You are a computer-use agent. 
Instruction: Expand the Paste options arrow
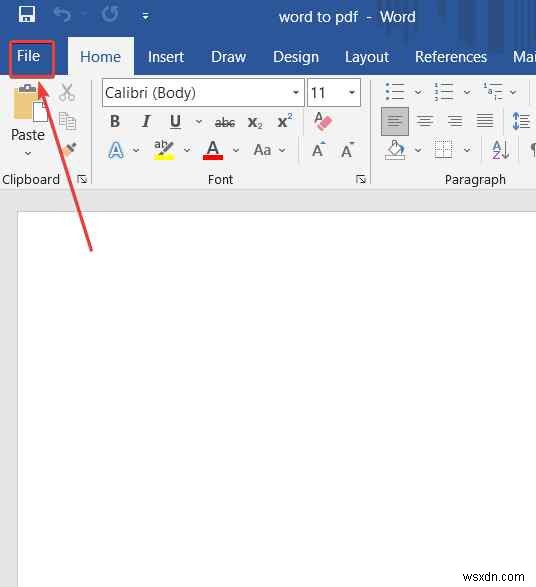tap(28, 153)
